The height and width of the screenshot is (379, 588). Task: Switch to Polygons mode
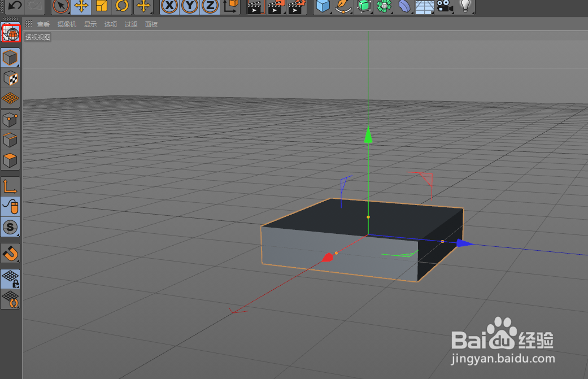tap(10, 160)
